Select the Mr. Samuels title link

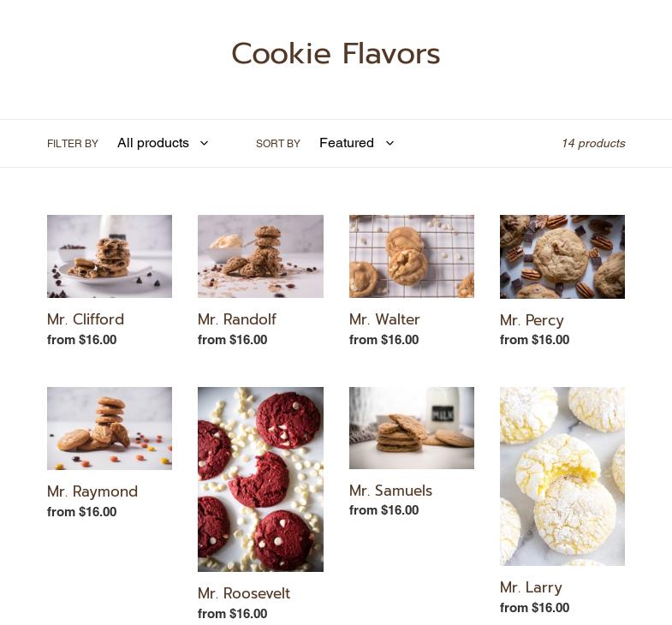391,491
